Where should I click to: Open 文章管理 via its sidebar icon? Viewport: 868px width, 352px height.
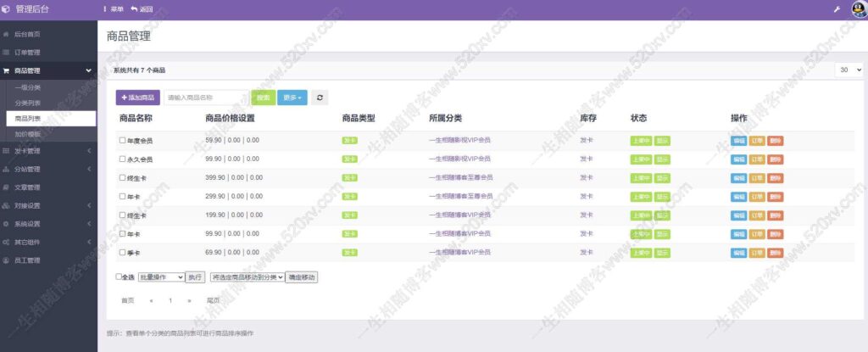point(6,187)
